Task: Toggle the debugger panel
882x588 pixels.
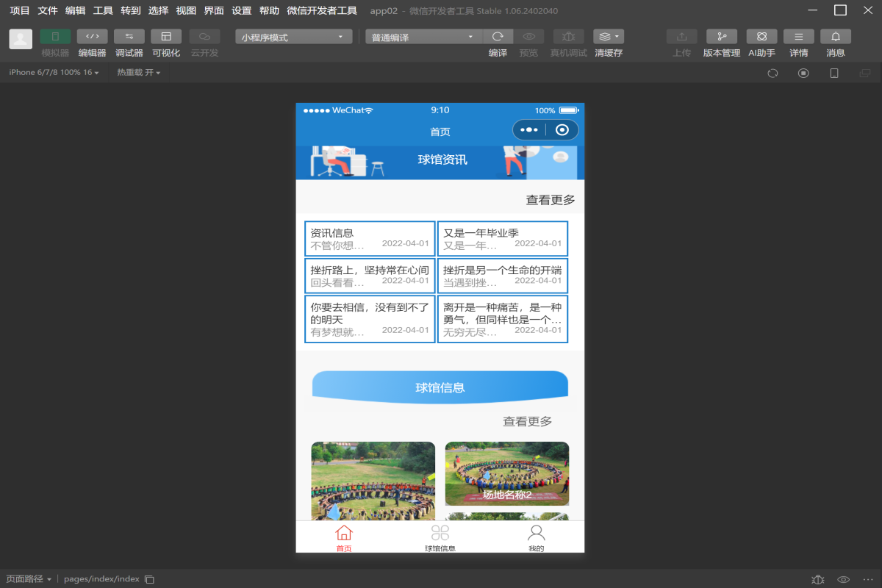Action: (x=129, y=37)
